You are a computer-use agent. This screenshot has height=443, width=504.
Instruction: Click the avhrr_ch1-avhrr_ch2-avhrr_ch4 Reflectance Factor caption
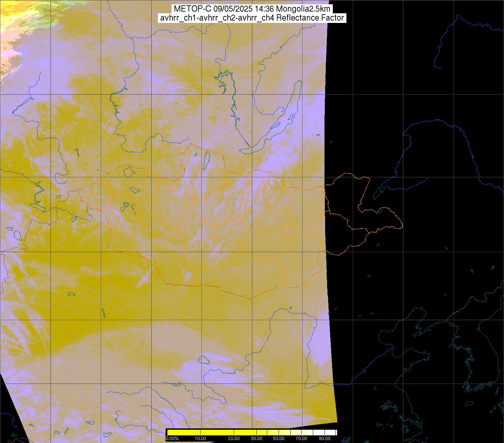coord(252,18)
